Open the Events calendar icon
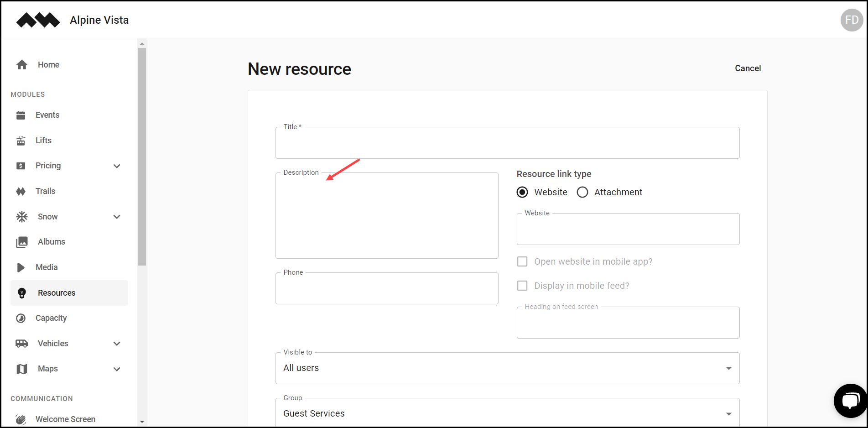This screenshot has width=868, height=428. pos(21,115)
